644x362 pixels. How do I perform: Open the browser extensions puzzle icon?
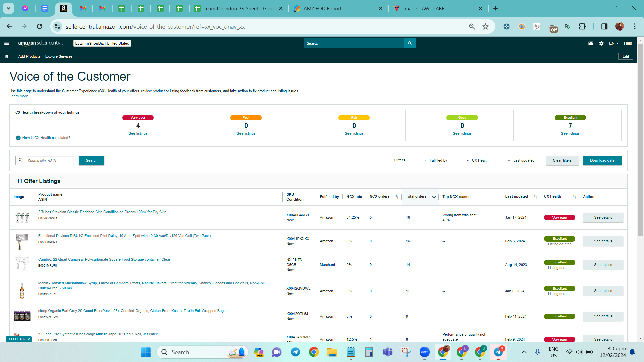pos(582,26)
